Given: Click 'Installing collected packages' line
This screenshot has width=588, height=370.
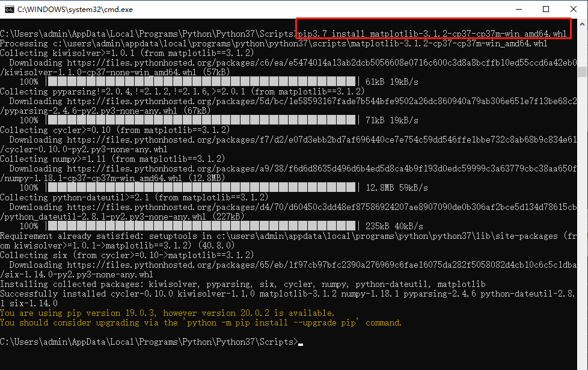Looking at the screenshot, I should pyautogui.click(x=243, y=284).
